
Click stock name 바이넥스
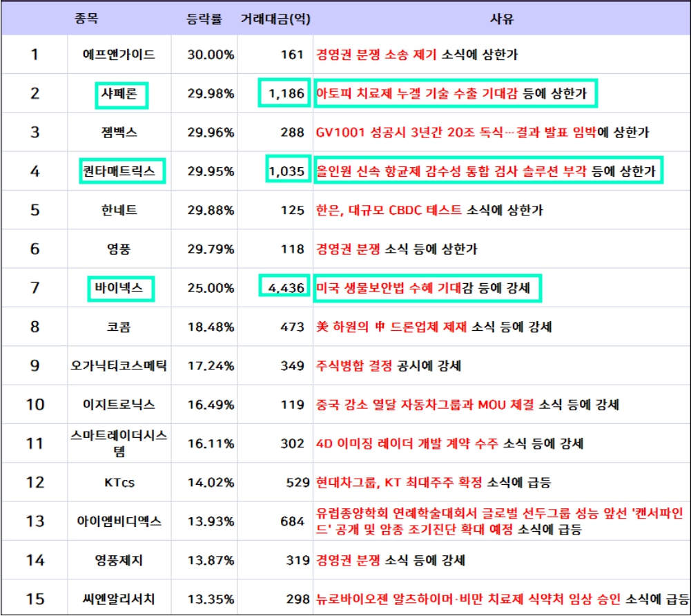[x=119, y=288]
